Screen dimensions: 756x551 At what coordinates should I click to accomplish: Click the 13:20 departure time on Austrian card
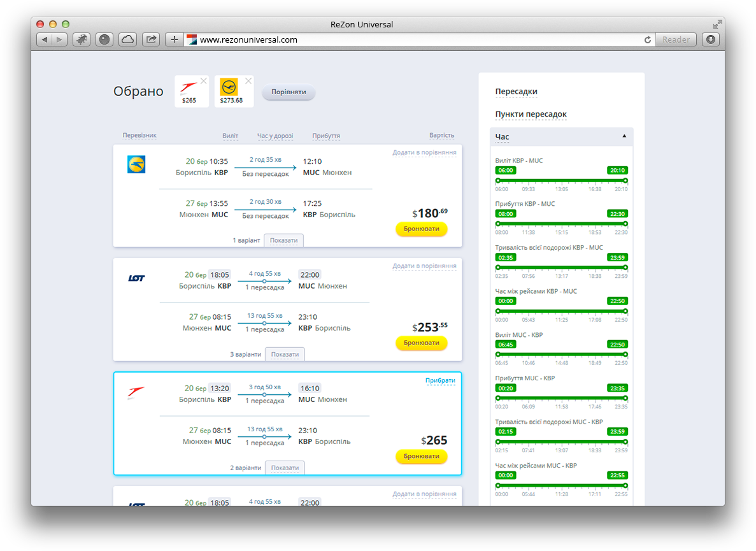coord(219,389)
